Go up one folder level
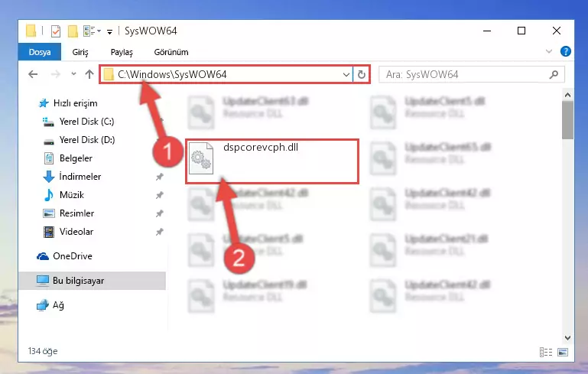The height and width of the screenshot is (374, 588). (x=89, y=74)
